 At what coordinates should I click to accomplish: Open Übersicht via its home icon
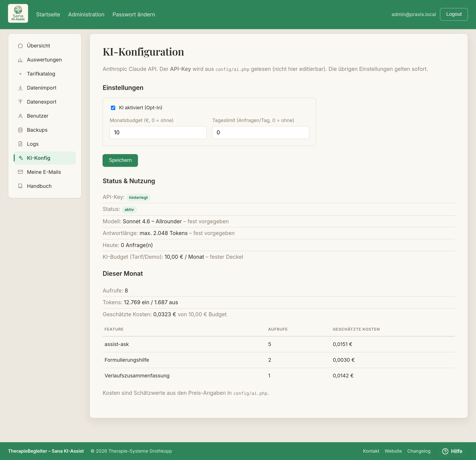point(20,46)
